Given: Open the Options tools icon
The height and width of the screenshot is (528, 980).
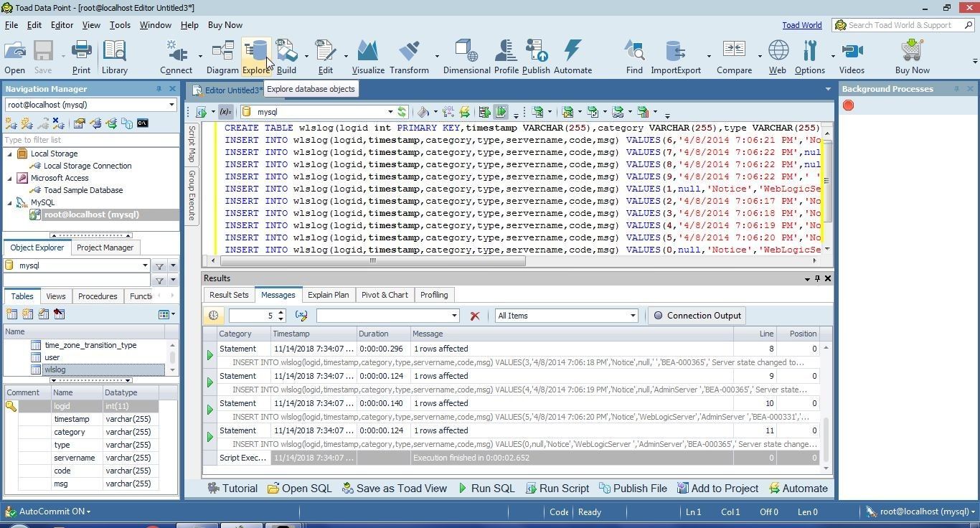Looking at the screenshot, I should [810, 57].
